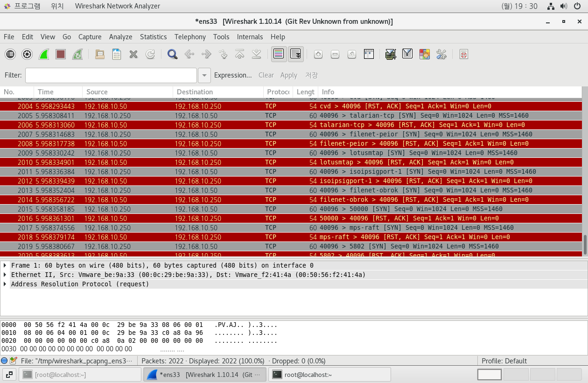Sort by the Info column header
588x383 pixels.
450,92
